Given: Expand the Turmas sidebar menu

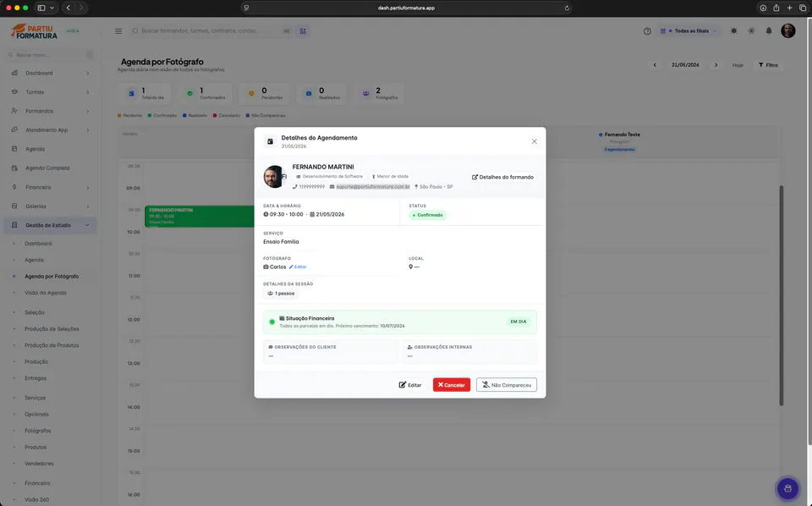Looking at the screenshot, I should [50, 92].
